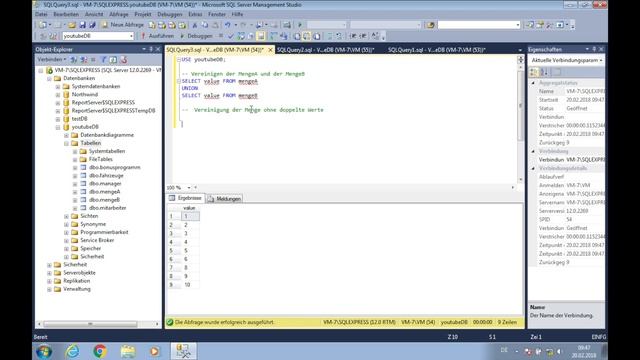Image resolution: width=640 pixels, height=360 pixels.
Task: Click the refresh icon in Objekt-Explorer toolbar
Action: (x=113, y=60)
